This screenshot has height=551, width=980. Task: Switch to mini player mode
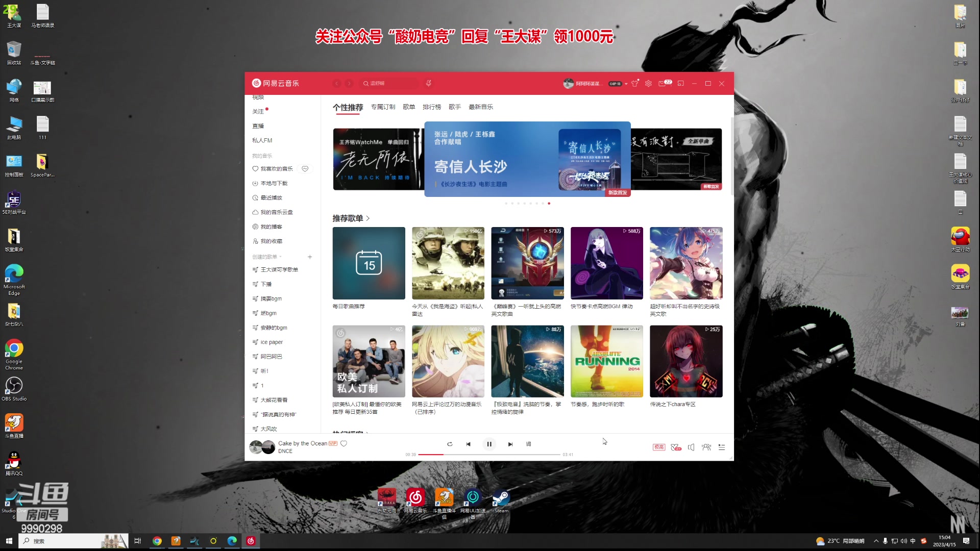click(680, 83)
